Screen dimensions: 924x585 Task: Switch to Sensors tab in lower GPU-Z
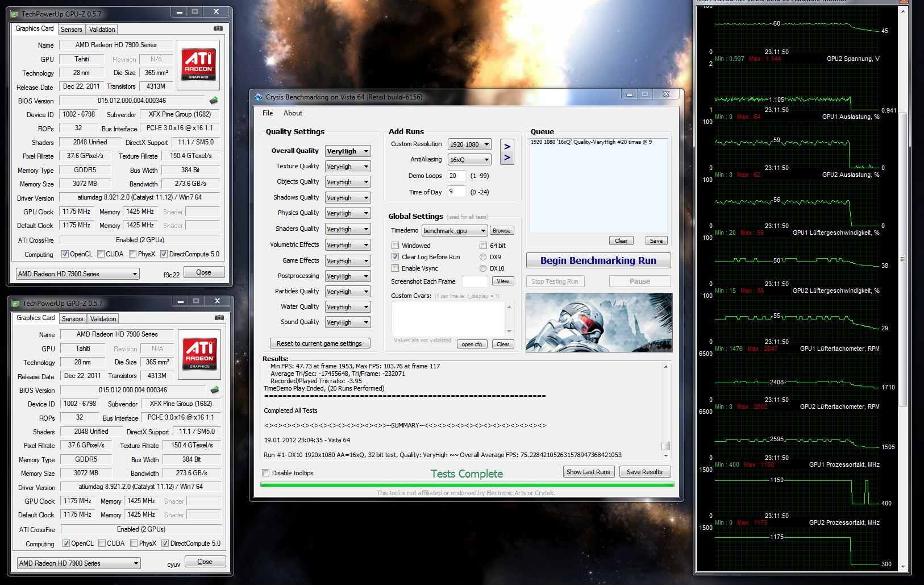(72, 319)
